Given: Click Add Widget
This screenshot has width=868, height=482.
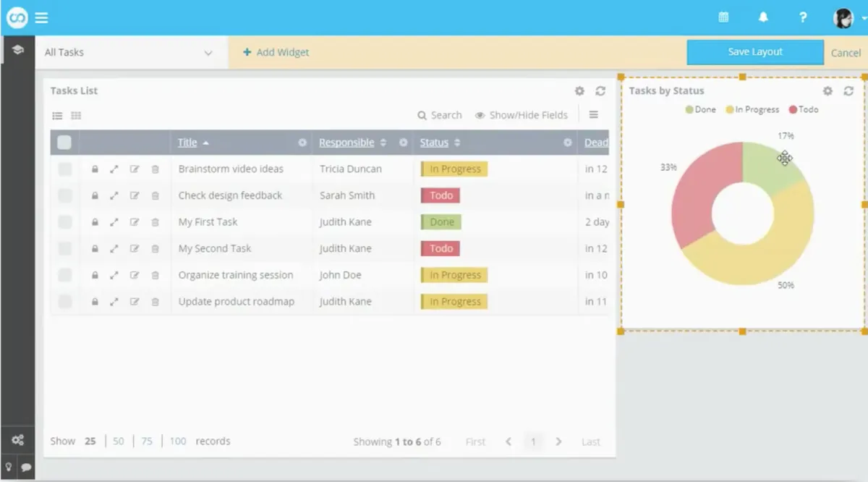Looking at the screenshot, I should (276, 52).
